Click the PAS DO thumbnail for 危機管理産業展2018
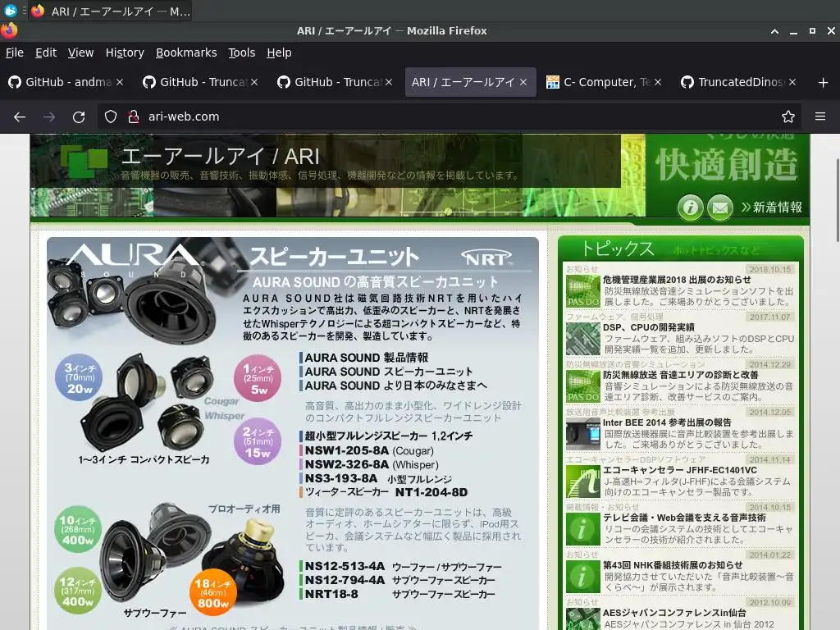Viewport: 840px width, 630px height. coord(583,290)
